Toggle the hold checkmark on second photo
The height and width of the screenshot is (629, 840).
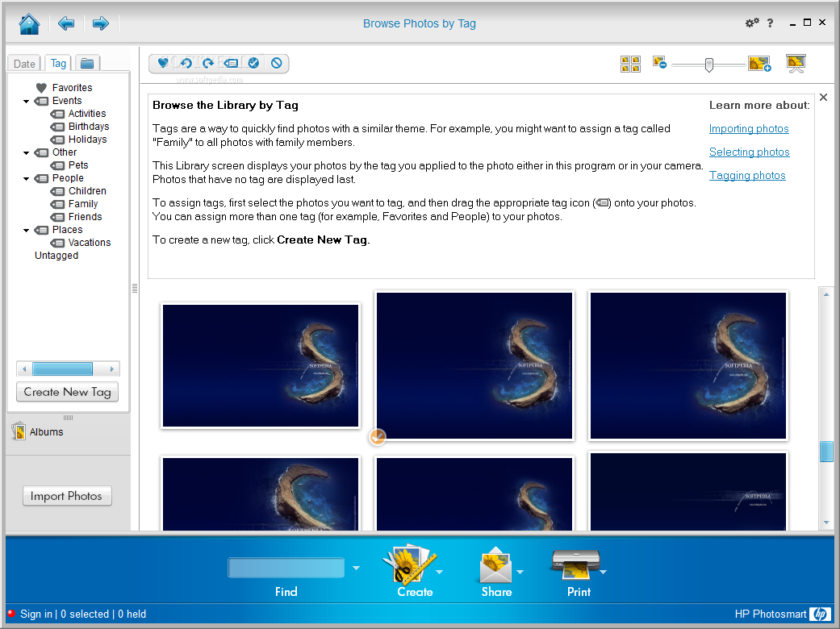377,437
